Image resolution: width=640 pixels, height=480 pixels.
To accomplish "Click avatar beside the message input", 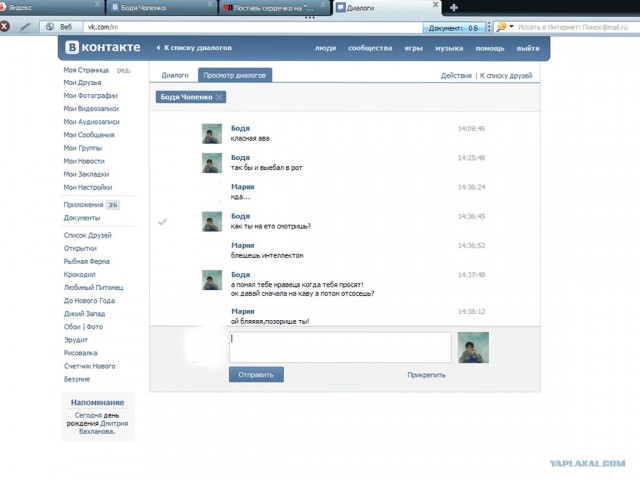I will [x=473, y=347].
